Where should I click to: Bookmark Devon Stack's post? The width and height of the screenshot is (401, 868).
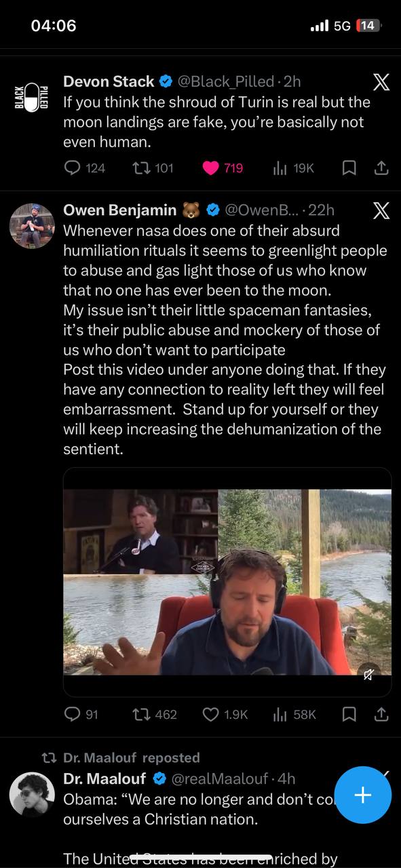point(349,167)
